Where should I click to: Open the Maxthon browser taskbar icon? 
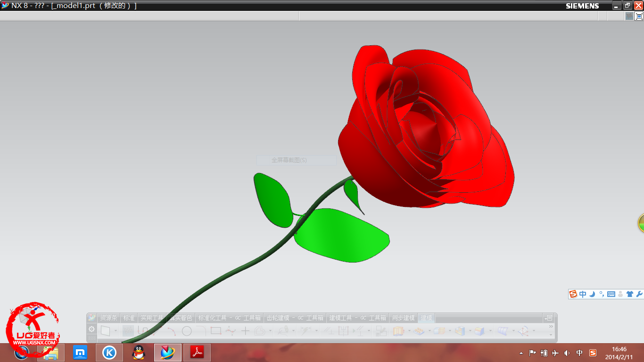point(80,353)
